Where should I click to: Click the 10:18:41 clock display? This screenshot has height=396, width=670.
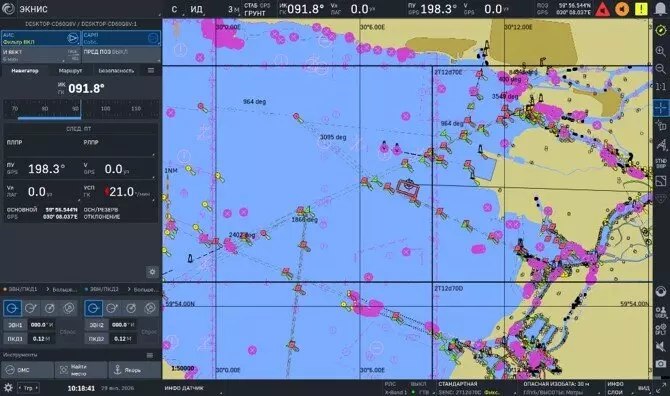pyautogui.click(x=81, y=388)
